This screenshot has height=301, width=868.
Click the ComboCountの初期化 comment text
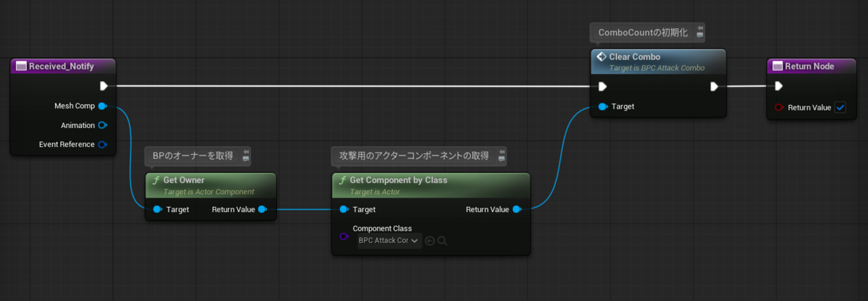(644, 33)
